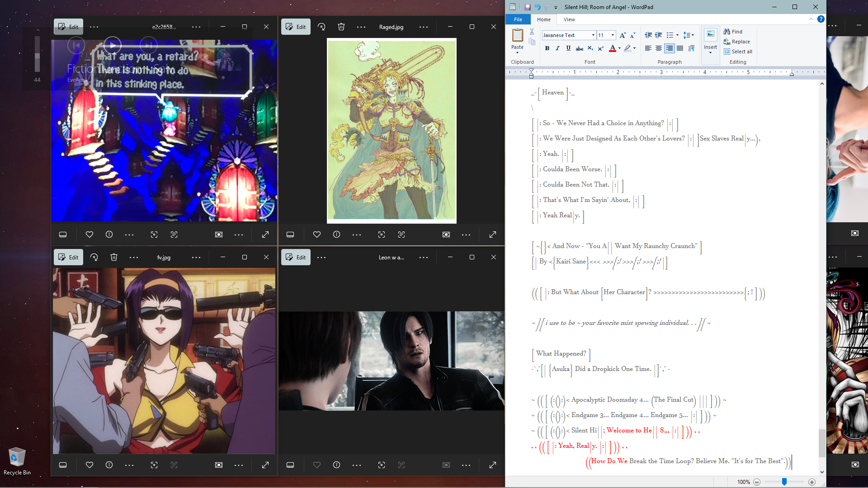Open more options beside Edit in the Leon window
Image resolution: width=868 pixels, height=488 pixels.
[x=321, y=258]
